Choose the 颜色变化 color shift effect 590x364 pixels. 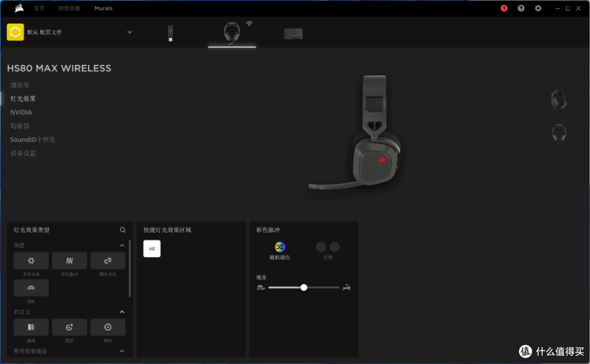click(x=108, y=261)
